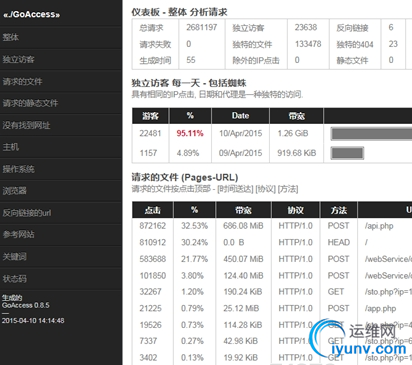This screenshot has width=412, height=365.
Task: Click the /app.php URL row
Action: tap(380, 309)
